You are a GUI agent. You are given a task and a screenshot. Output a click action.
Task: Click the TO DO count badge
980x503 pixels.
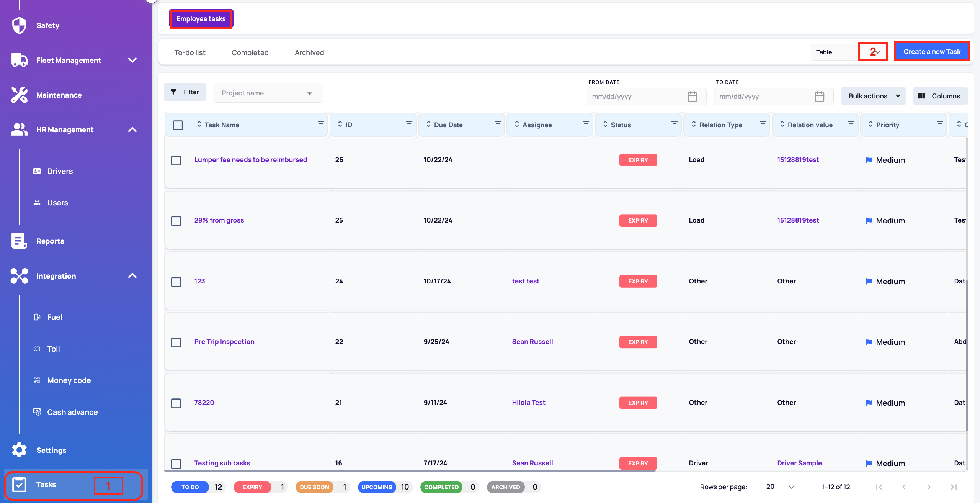[x=218, y=487]
